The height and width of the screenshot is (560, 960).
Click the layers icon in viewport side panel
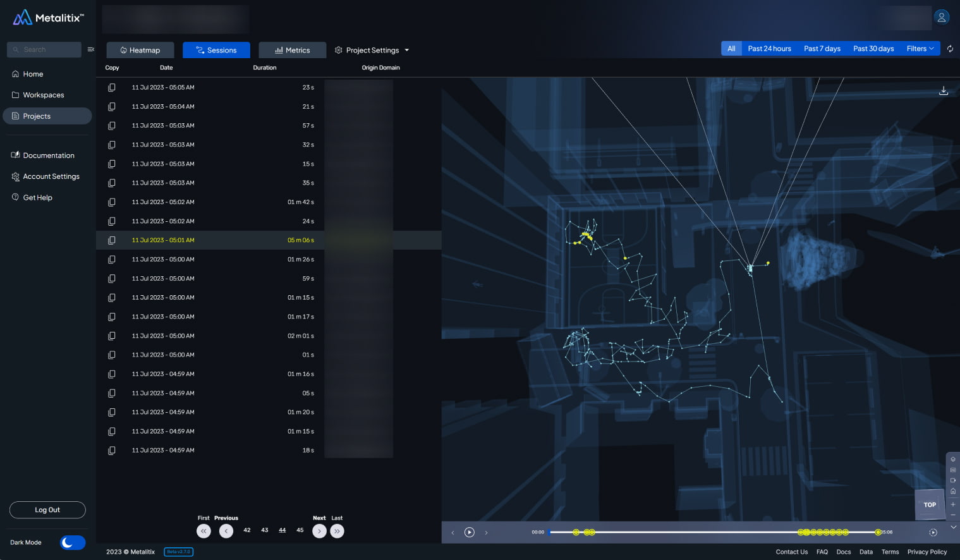pyautogui.click(x=953, y=459)
